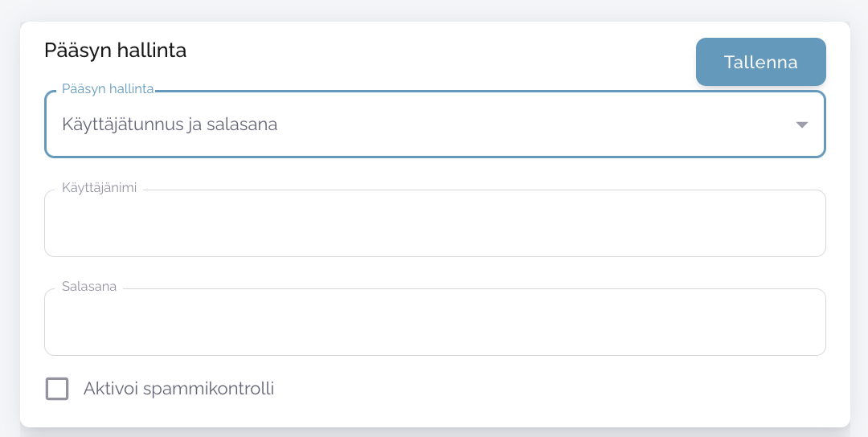Viewport: 868px width, 437px height.
Task: Tick the spam control checkbox square
Action: point(57,389)
